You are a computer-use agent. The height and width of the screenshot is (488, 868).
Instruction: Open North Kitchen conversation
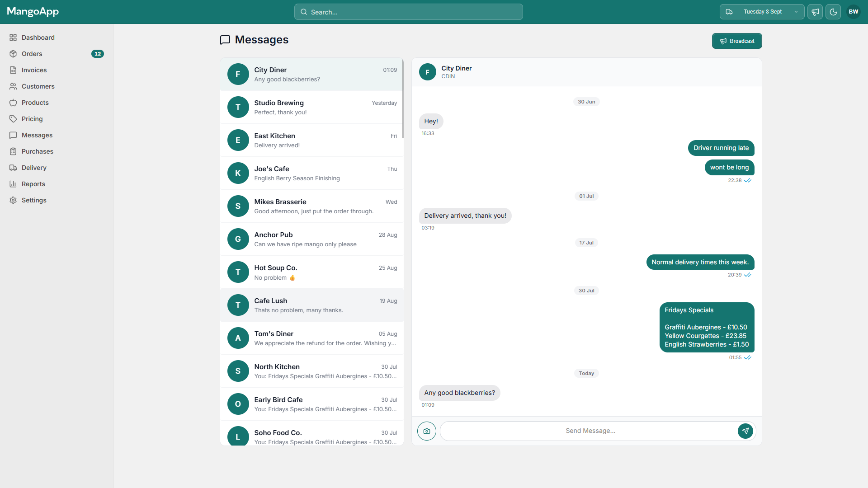click(x=311, y=371)
